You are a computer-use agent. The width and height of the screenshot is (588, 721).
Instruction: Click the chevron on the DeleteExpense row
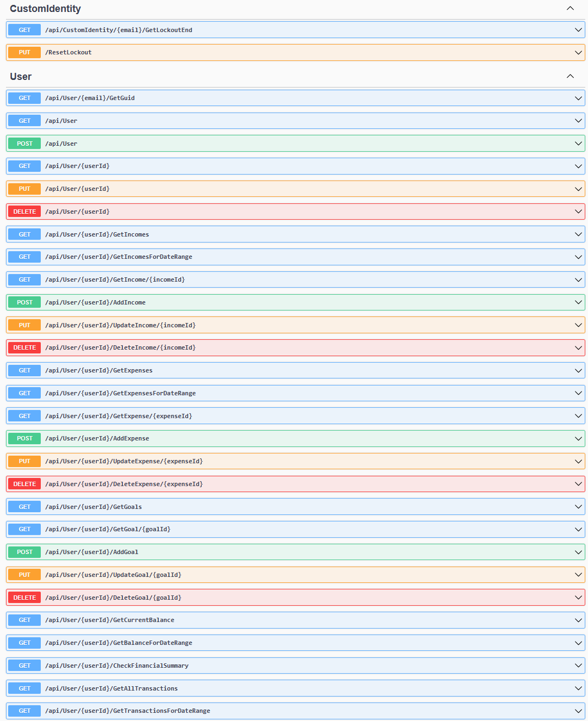tap(578, 484)
